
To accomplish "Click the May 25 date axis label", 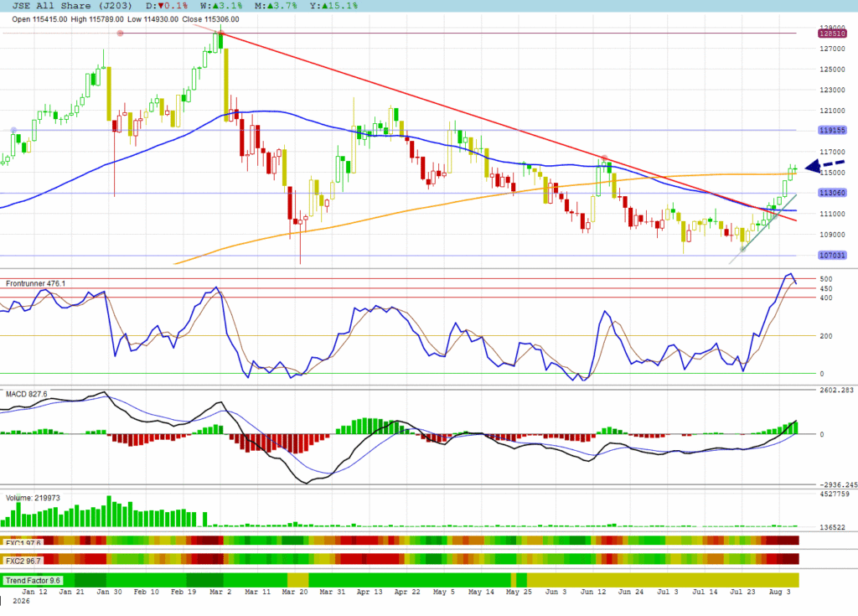I will (519, 592).
